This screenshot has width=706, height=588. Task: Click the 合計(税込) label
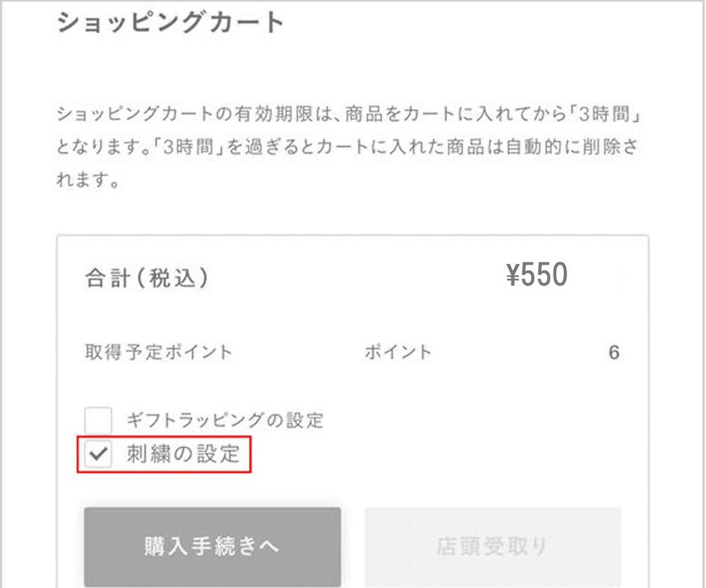click(147, 278)
